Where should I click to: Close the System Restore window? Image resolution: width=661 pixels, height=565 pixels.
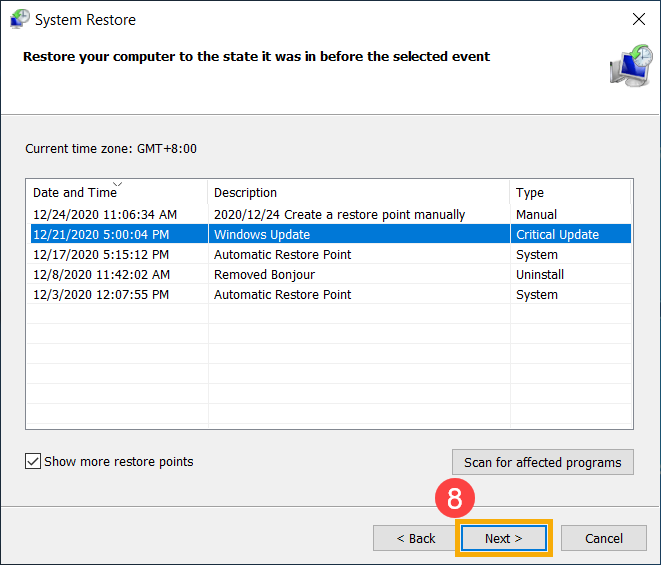[639, 19]
